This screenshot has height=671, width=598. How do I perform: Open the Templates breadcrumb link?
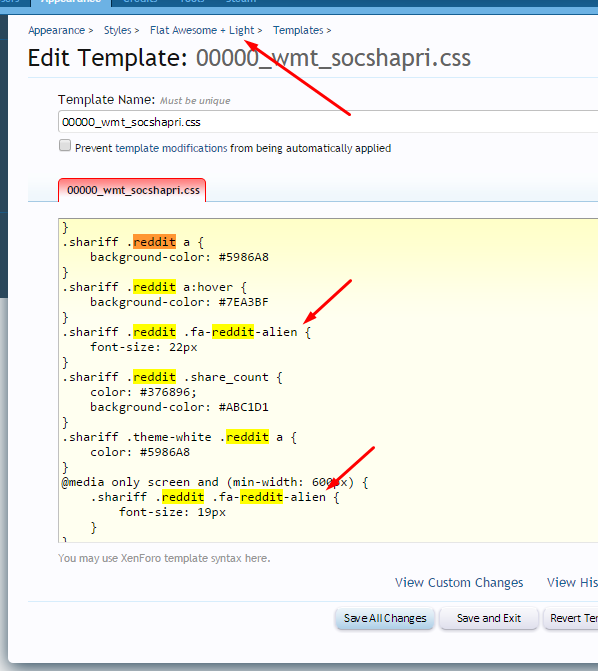pyautogui.click(x=298, y=30)
